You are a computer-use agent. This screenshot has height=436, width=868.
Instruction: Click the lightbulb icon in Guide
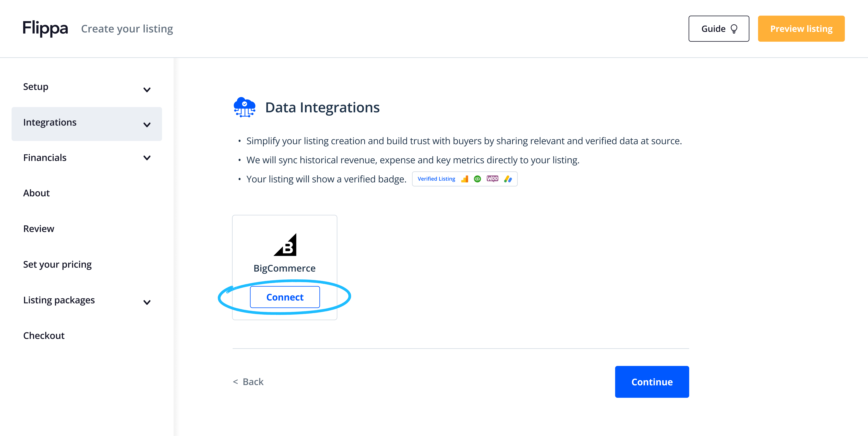(x=734, y=29)
